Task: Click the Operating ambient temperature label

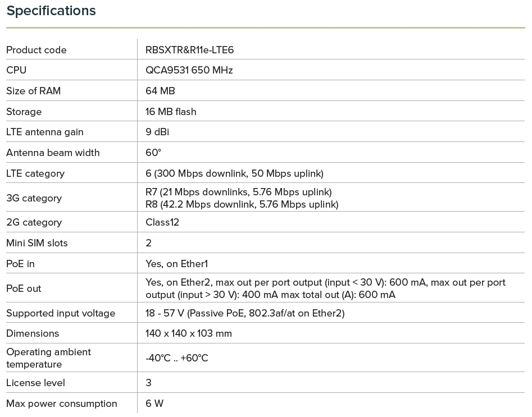Action: tap(48, 358)
